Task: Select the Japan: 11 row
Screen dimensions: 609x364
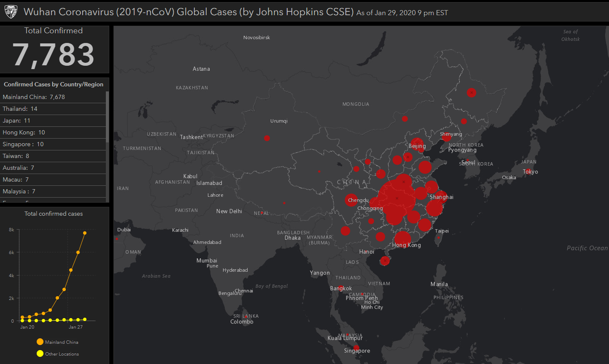Action: point(53,120)
